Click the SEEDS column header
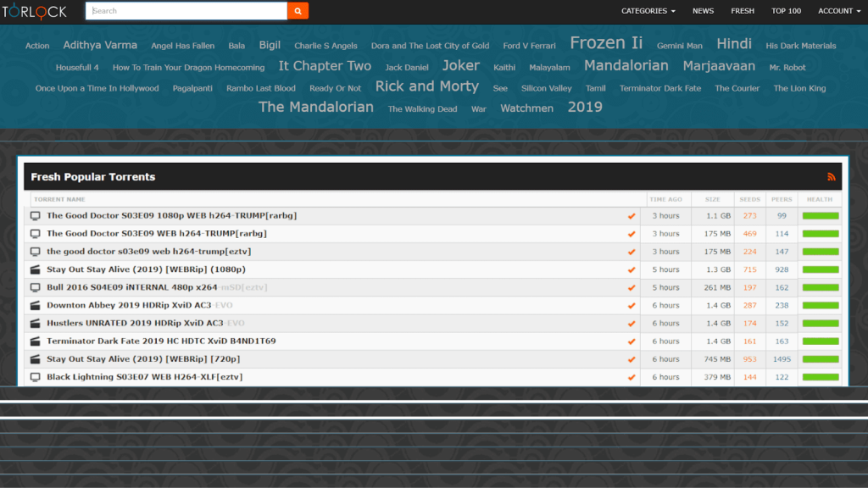 point(749,199)
